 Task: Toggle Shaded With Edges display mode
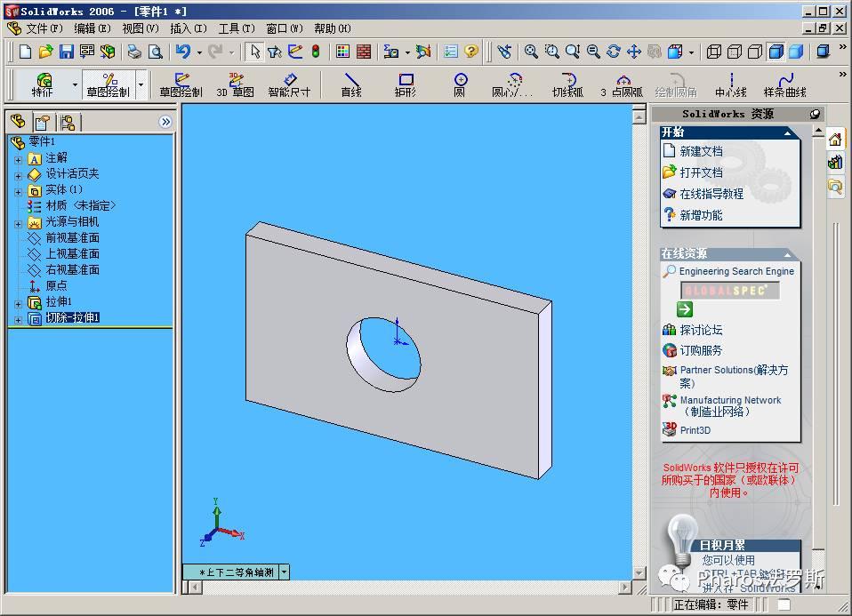click(776, 52)
